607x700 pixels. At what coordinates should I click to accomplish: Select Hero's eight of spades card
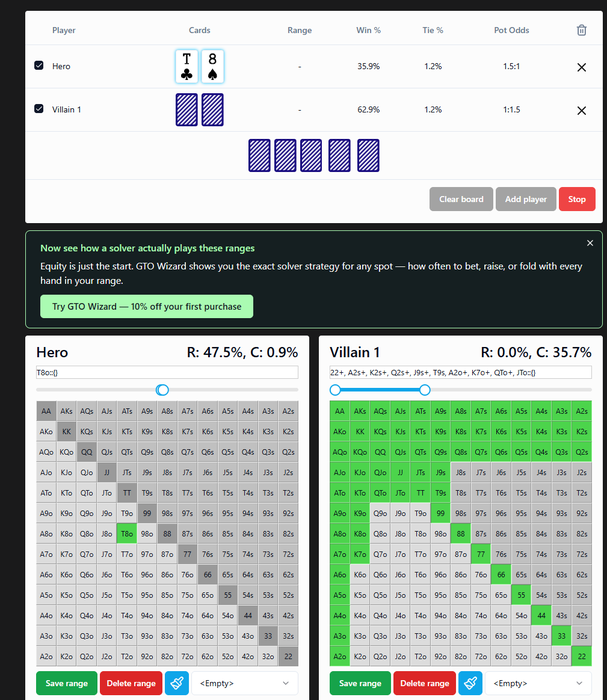(x=212, y=67)
